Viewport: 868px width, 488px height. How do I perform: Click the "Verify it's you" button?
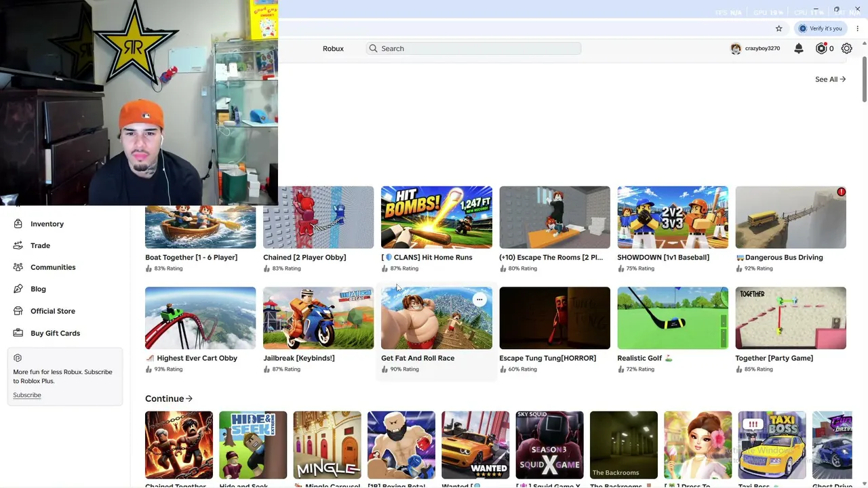tap(821, 28)
